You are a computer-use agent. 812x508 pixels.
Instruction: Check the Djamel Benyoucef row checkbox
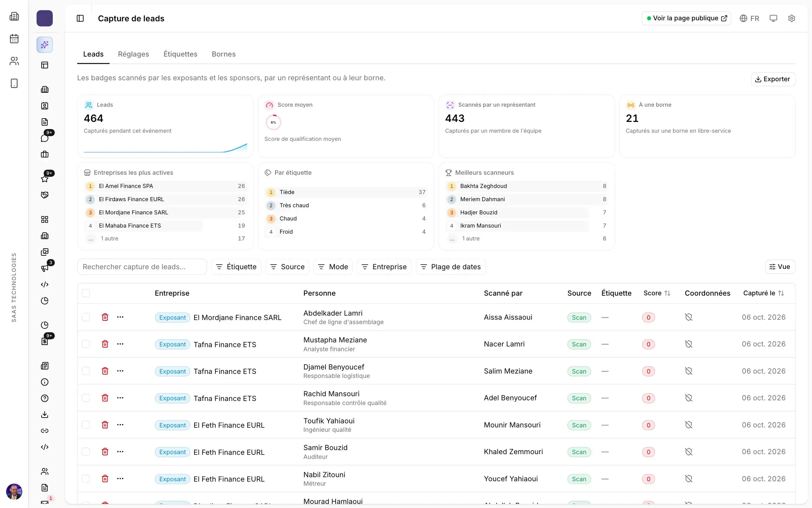pos(86,371)
